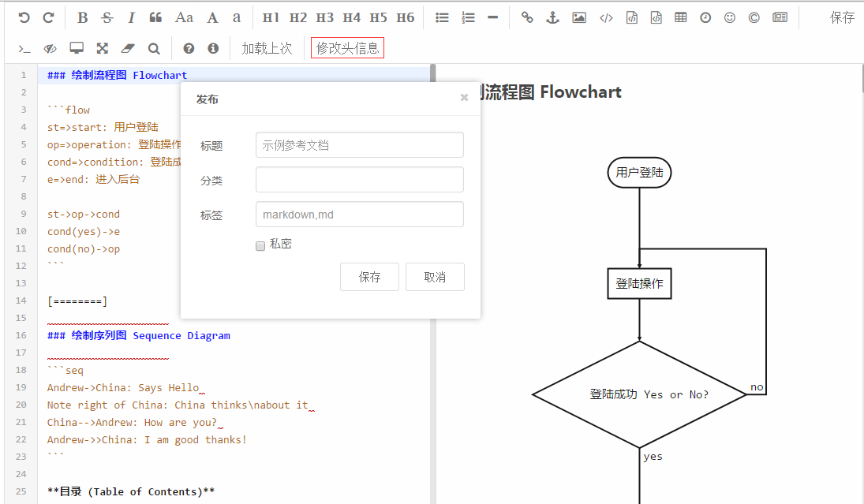Image resolution: width=864 pixels, height=504 pixels.
Task: Insert a reference anchor
Action: point(552,17)
